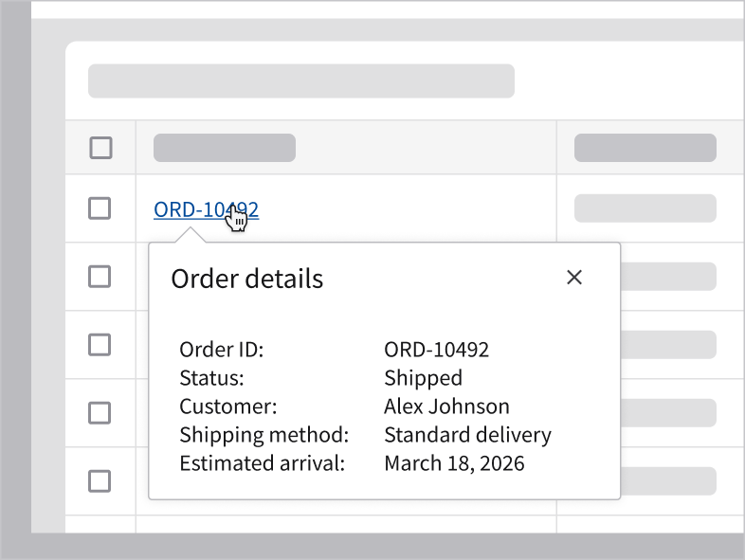
Task: Click the ORD-10492 value inside the popover
Action: click(x=436, y=350)
